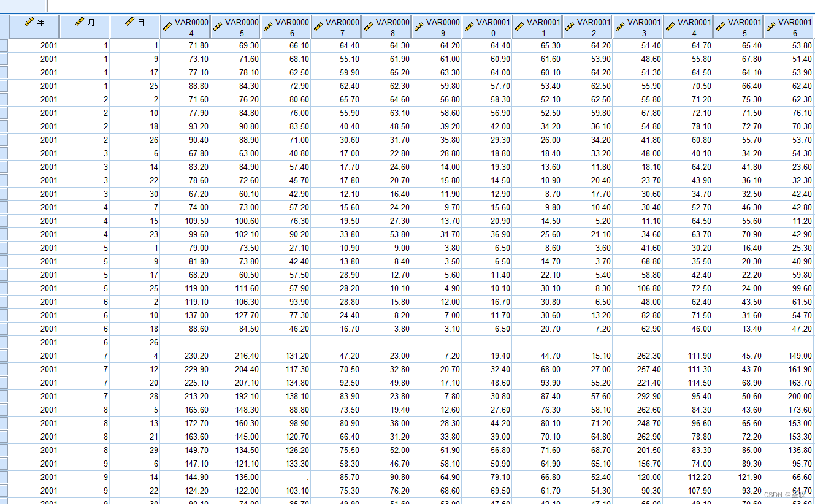Click the scale icon in VAR00014 header

click(670, 27)
